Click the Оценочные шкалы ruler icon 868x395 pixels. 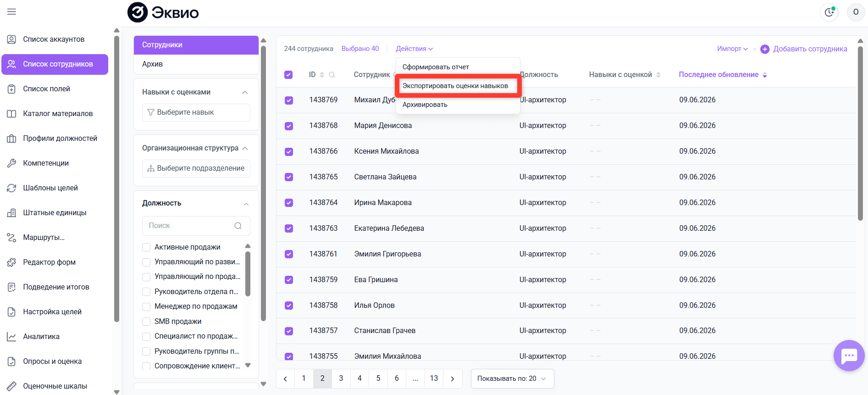(11, 386)
